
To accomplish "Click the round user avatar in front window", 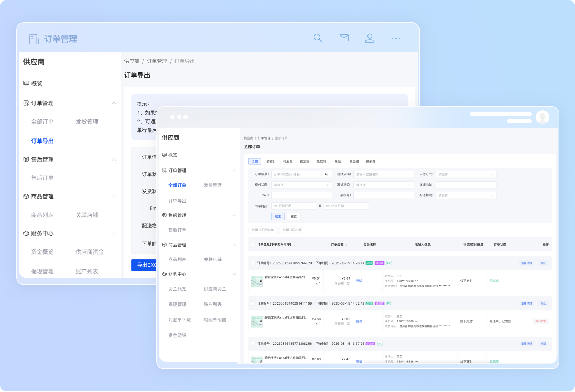I will (x=542, y=117).
